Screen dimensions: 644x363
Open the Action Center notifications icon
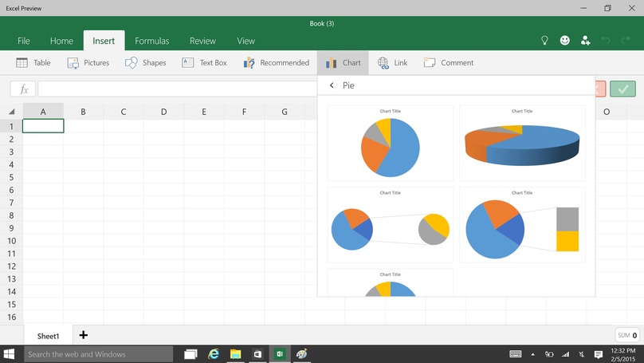point(599,354)
